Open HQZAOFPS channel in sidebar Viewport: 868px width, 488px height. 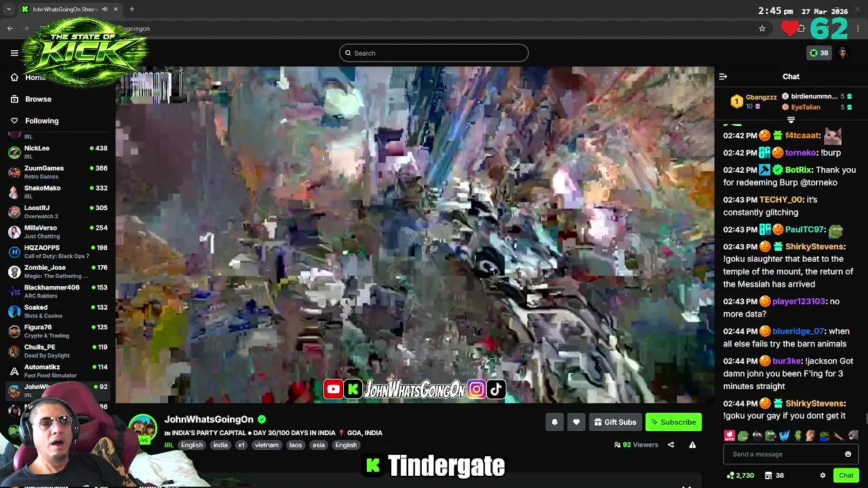(x=58, y=251)
